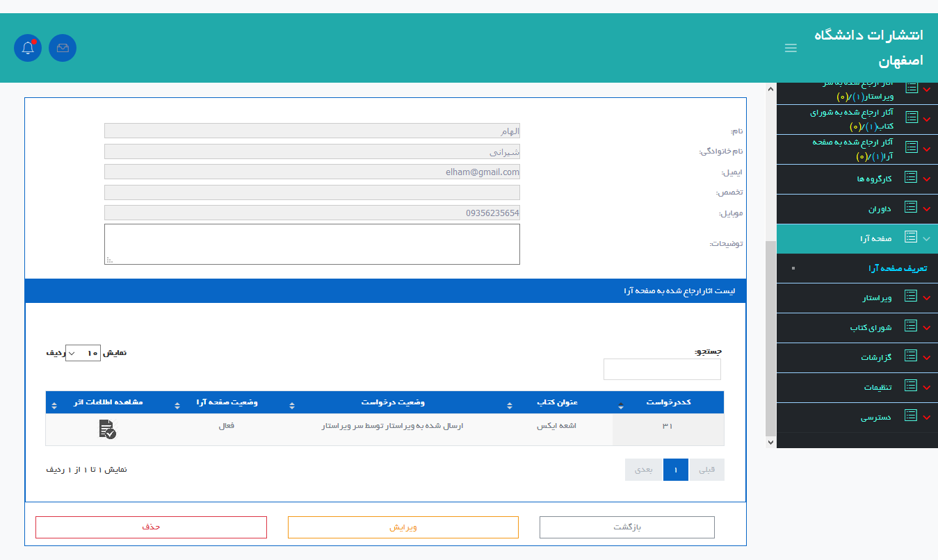Click the بازگشت back button

click(626, 527)
